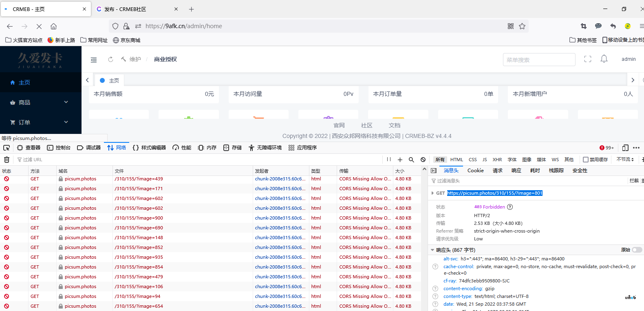This screenshot has height=311, width=644.
Task: Pause network recording in devtools
Action: tap(389, 160)
